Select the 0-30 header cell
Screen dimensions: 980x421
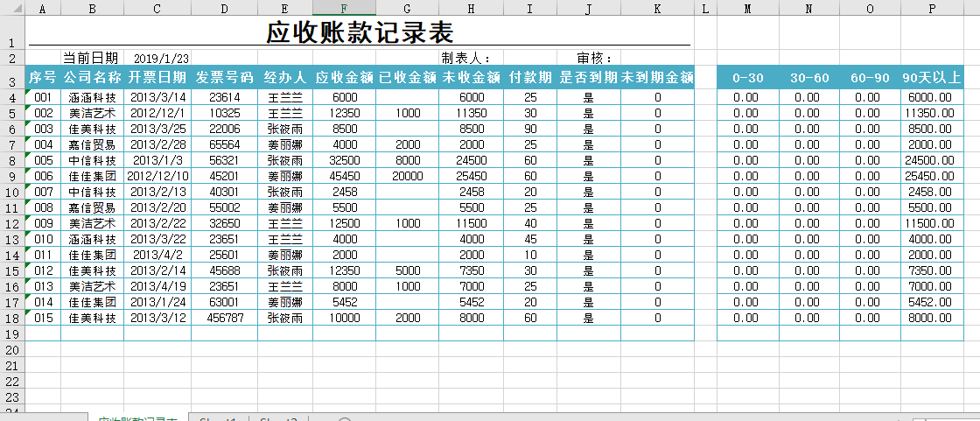(x=747, y=77)
